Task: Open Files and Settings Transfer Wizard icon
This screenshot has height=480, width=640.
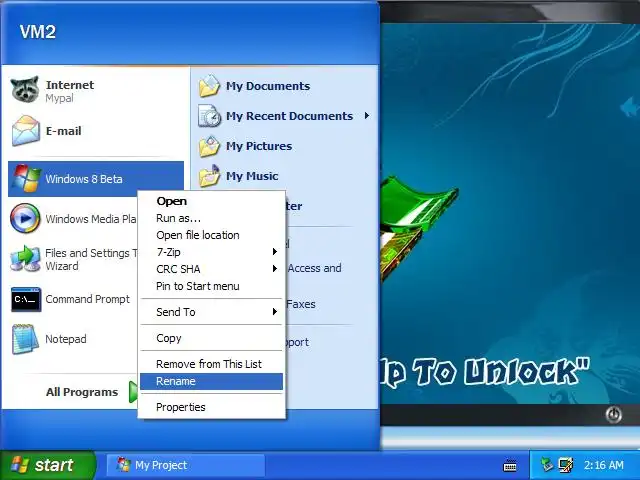Action: point(25,259)
